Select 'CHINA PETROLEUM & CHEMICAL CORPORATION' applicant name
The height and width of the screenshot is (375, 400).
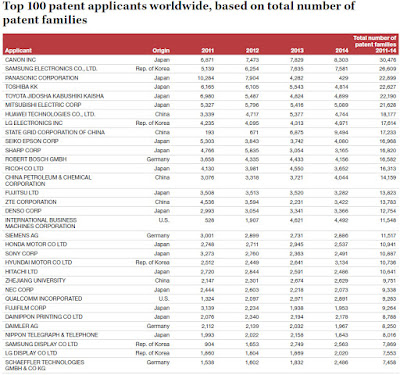[48, 180]
